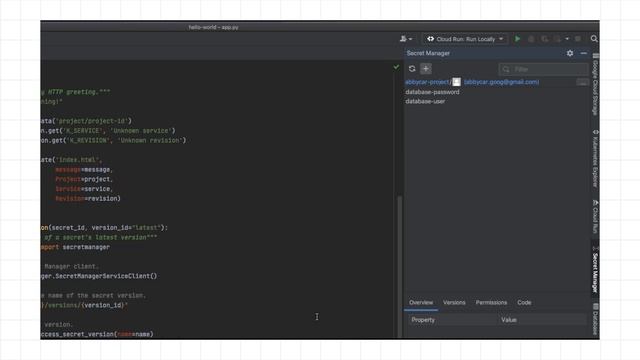Viewport: 640px width, 360px height.
Task: Open Cloud Run side tool window
Action: pos(596,217)
